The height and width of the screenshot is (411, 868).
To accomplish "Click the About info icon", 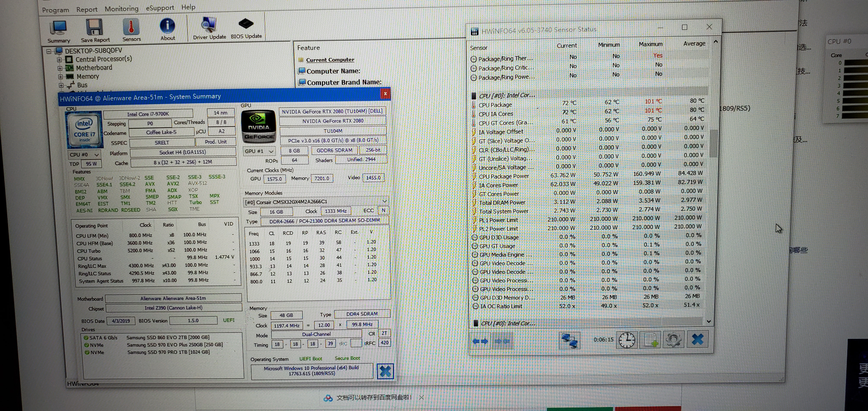I will [167, 29].
